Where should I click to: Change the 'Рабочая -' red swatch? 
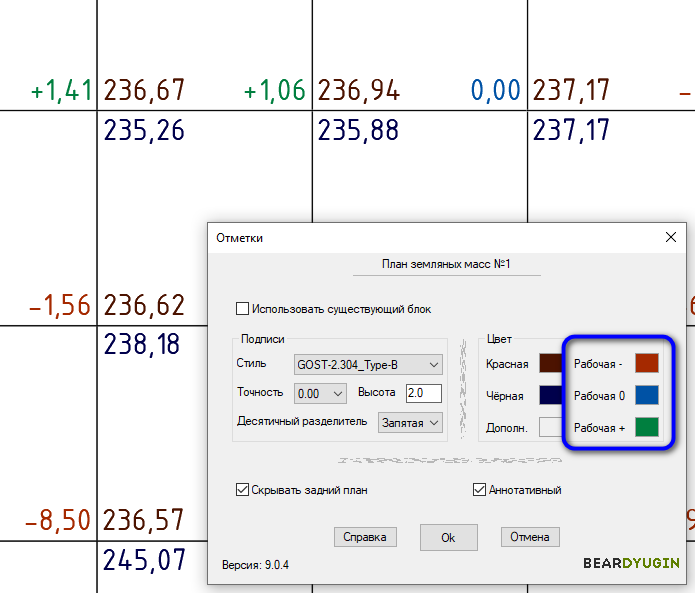click(x=647, y=364)
